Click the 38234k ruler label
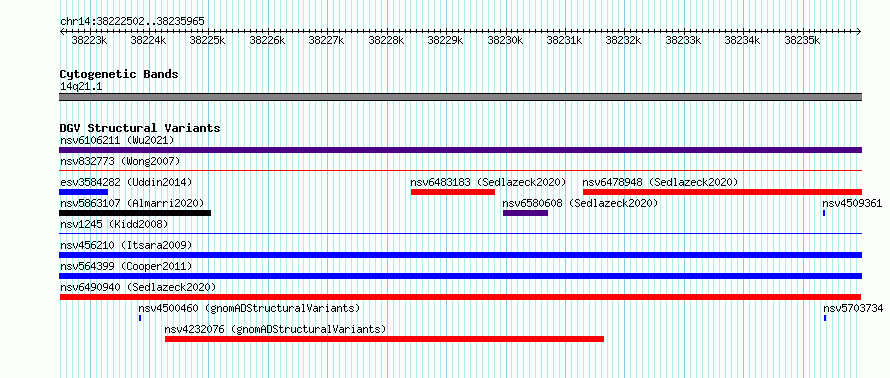This screenshot has width=890, height=378. pyautogui.click(x=742, y=40)
